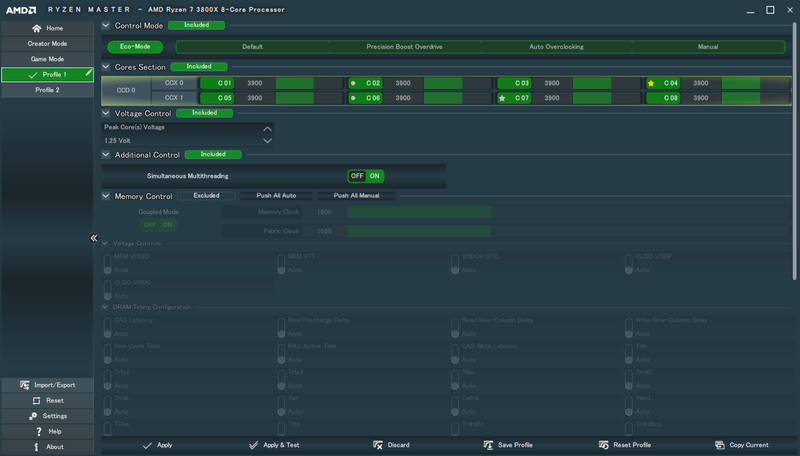The width and height of the screenshot is (800, 456).
Task: Click the Apply & Test icon
Action: point(254,445)
